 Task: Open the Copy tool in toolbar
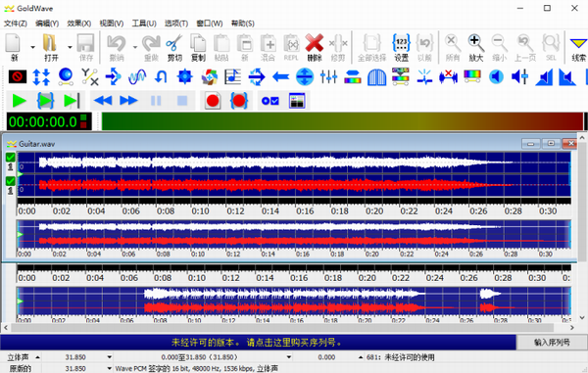[x=198, y=48]
